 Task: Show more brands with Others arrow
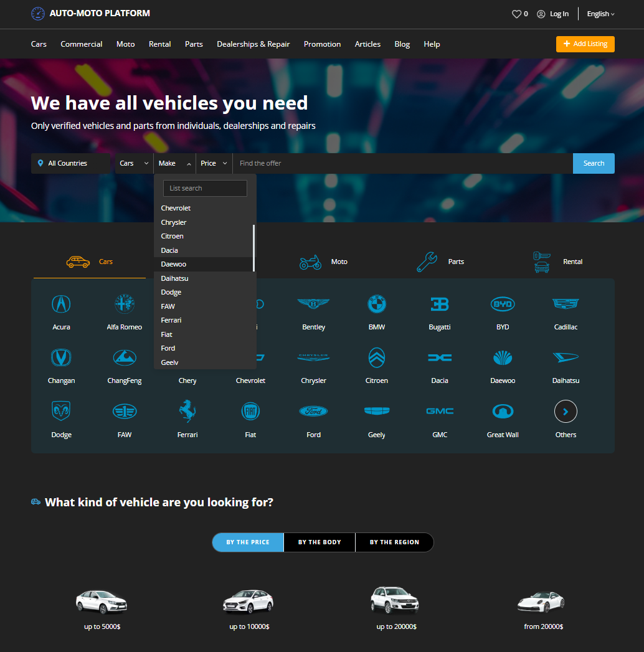point(566,411)
